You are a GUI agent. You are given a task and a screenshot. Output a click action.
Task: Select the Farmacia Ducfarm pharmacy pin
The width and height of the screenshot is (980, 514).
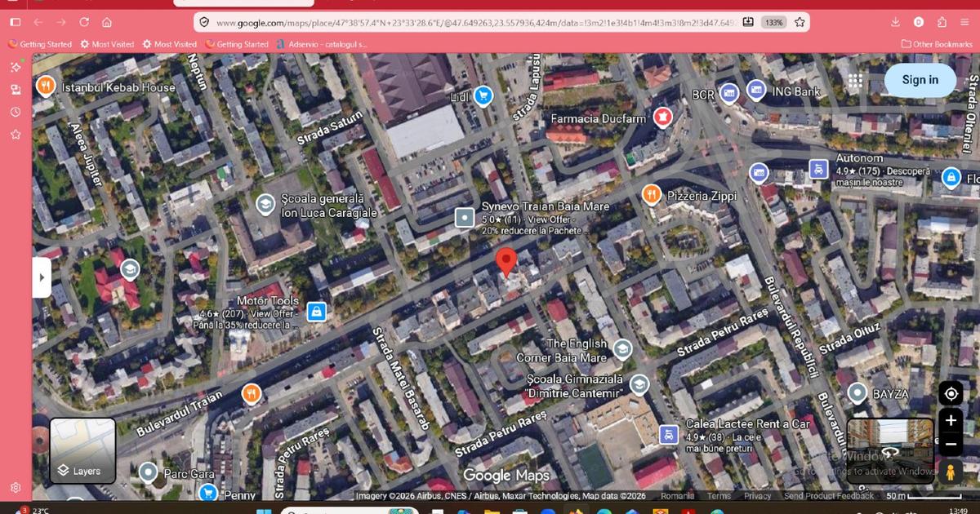663,118
